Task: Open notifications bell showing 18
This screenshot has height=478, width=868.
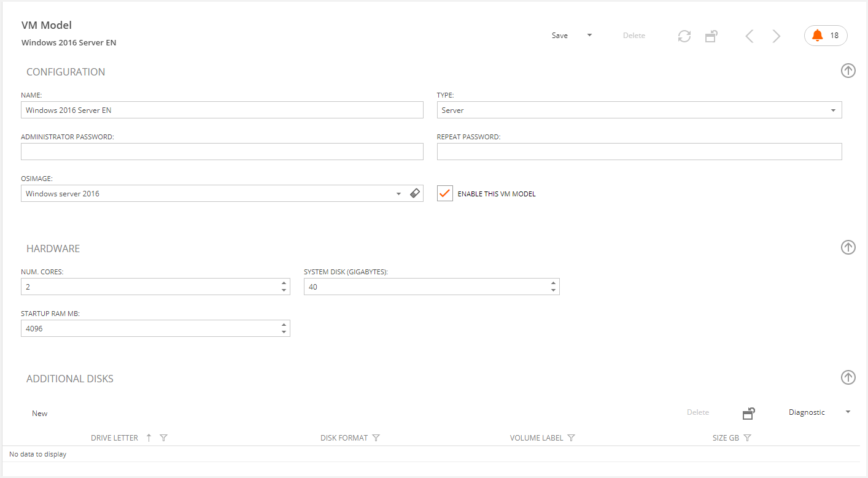Action: click(826, 36)
